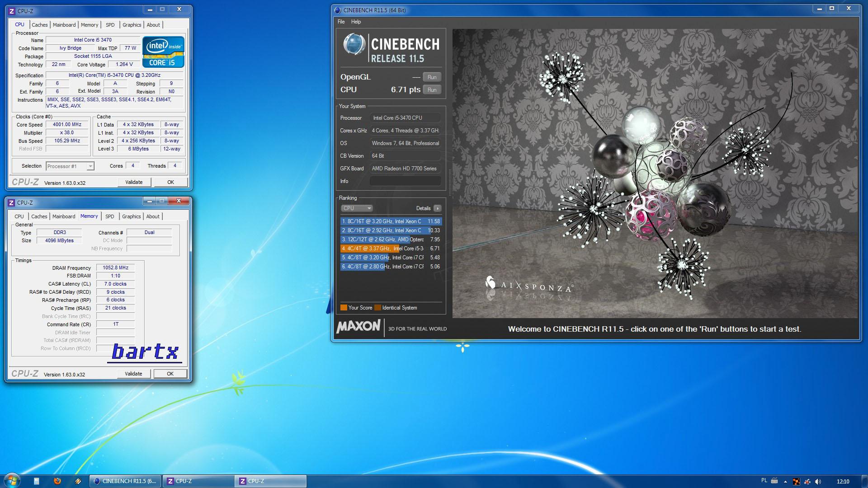Open the network tray icon

tap(807, 482)
